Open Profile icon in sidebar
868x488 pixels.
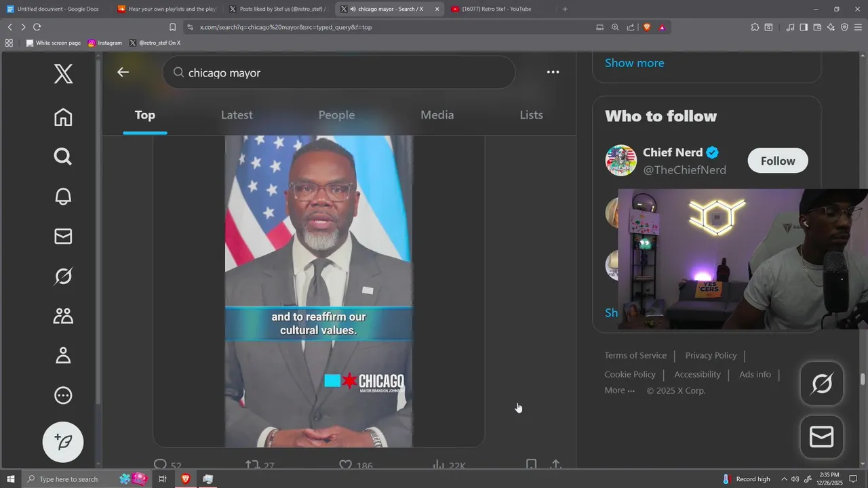(63, 355)
